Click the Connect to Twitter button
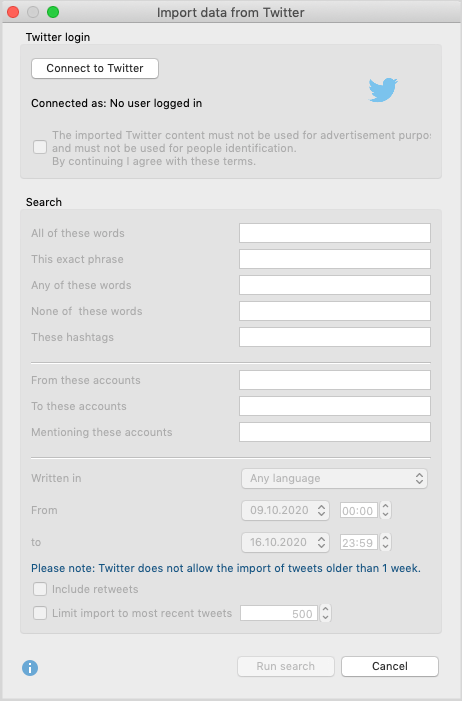The image size is (462, 701). (95, 68)
